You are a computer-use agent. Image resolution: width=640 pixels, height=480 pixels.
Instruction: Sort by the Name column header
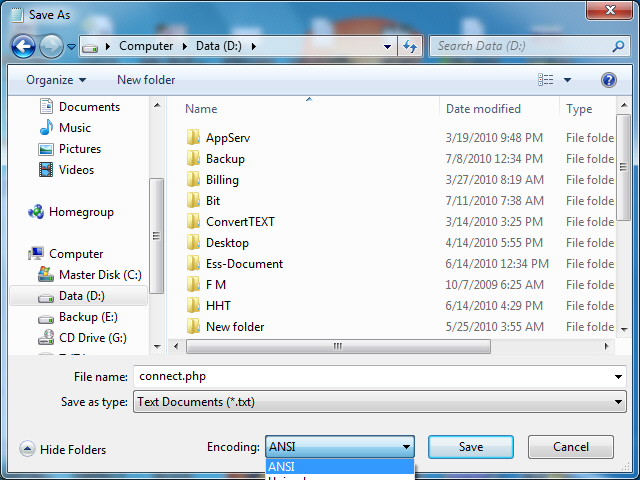point(201,109)
